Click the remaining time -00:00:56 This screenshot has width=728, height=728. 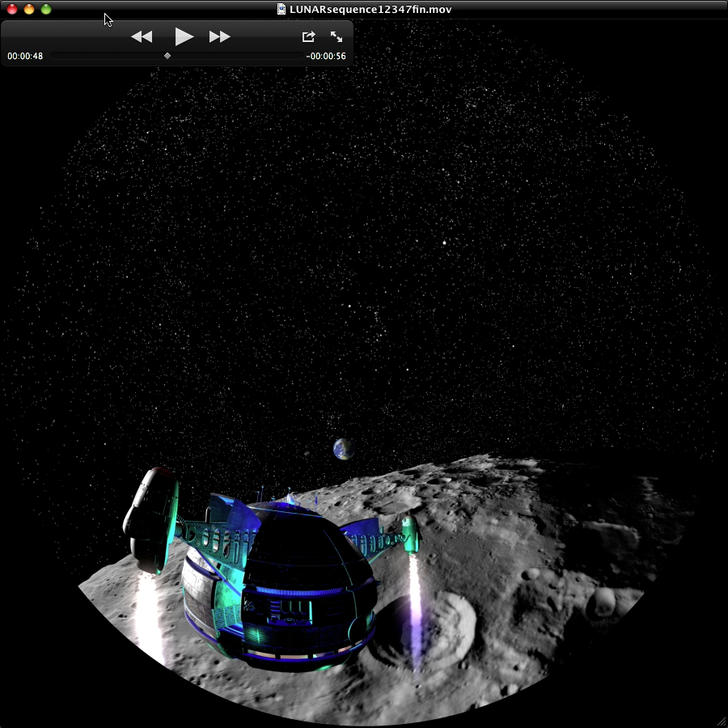(x=326, y=56)
